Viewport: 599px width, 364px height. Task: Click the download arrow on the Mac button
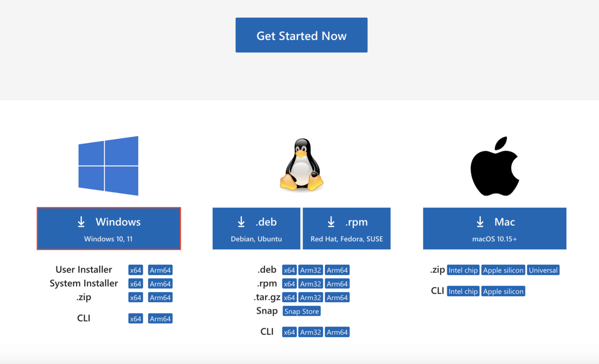tap(480, 222)
